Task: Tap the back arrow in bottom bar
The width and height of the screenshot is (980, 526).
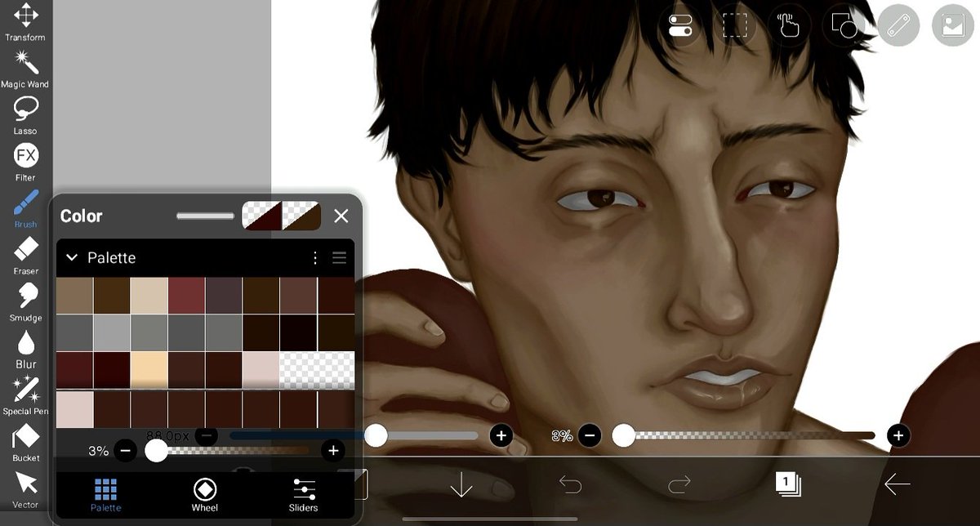Action: [x=898, y=485]
